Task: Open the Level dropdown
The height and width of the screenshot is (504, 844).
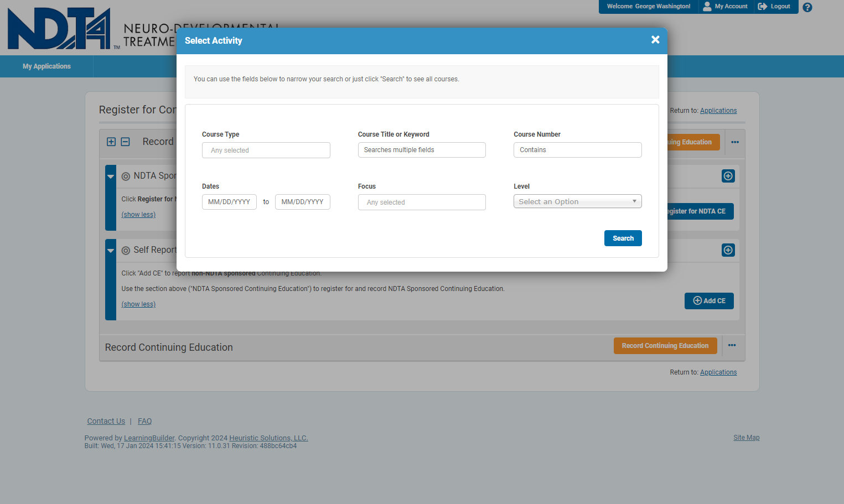Action: coord(577,201)
